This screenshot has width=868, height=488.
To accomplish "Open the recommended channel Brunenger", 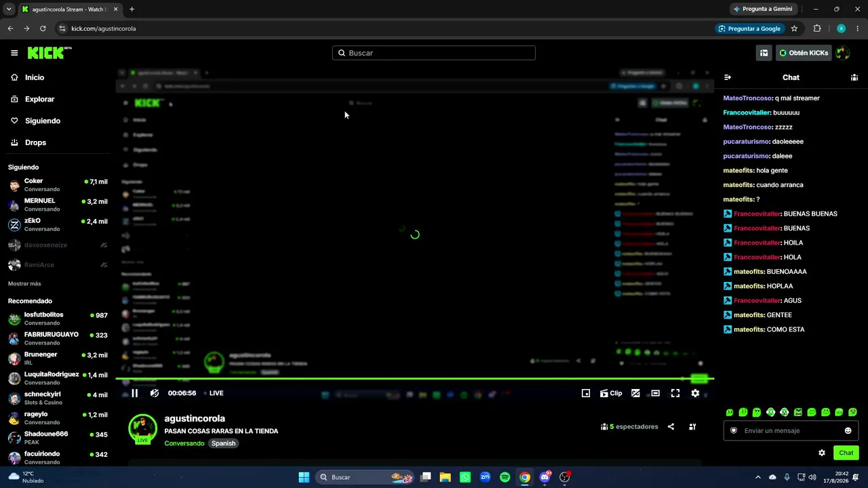I will (58, 358).
